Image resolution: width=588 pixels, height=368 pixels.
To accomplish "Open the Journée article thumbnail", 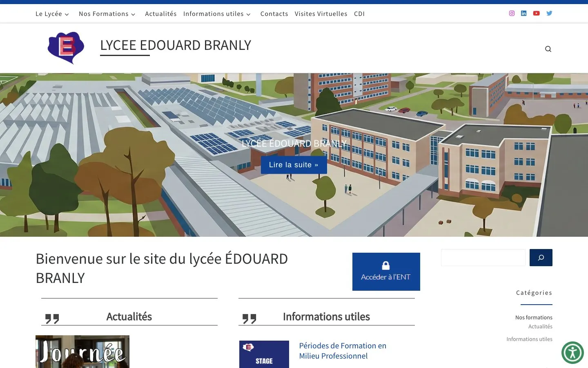I will [x=82, y=352].
